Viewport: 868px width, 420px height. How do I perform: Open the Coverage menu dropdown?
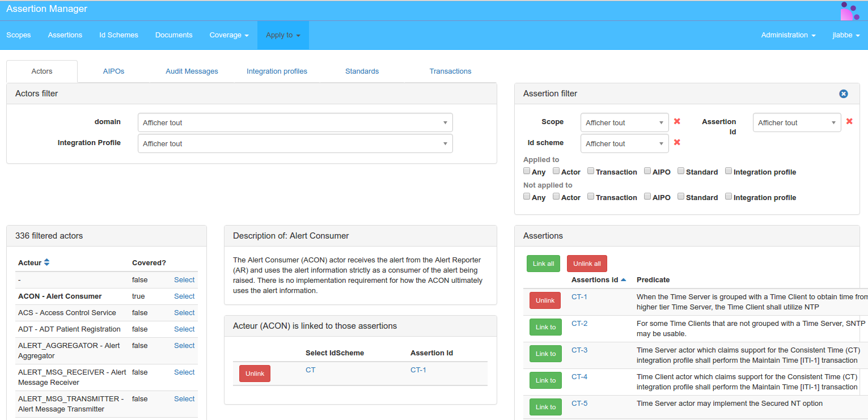pos(229,35)
